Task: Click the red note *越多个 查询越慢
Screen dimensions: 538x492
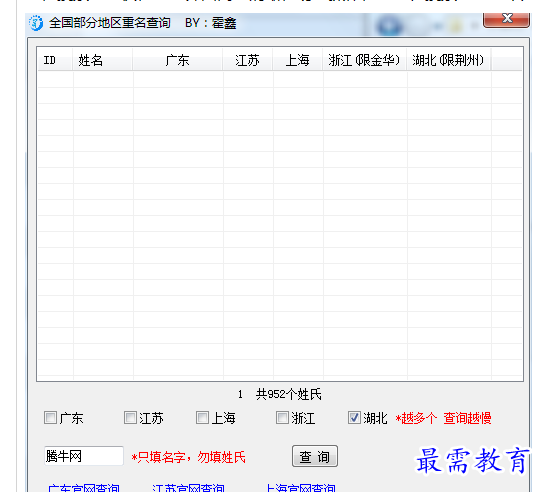Action: coord(443,418)
